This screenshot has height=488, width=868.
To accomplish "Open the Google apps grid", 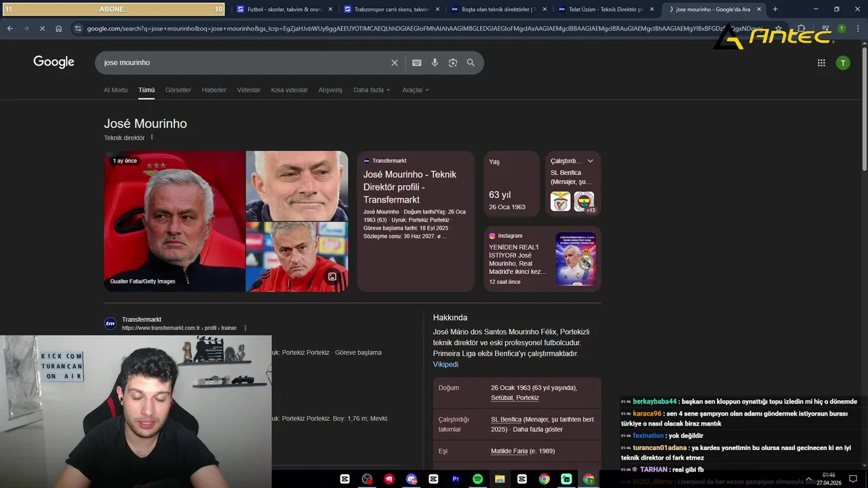I will click(x=821, y=62).
